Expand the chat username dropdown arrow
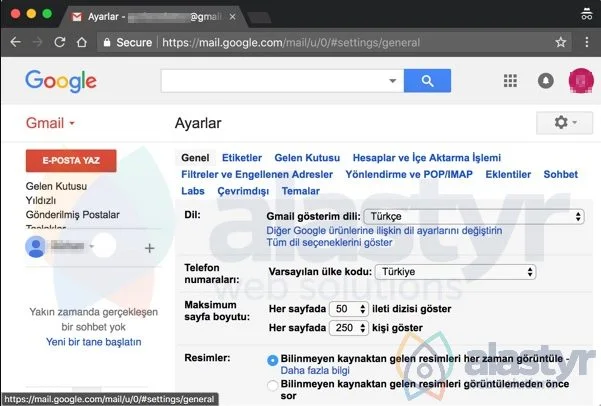 pos(92,246)
